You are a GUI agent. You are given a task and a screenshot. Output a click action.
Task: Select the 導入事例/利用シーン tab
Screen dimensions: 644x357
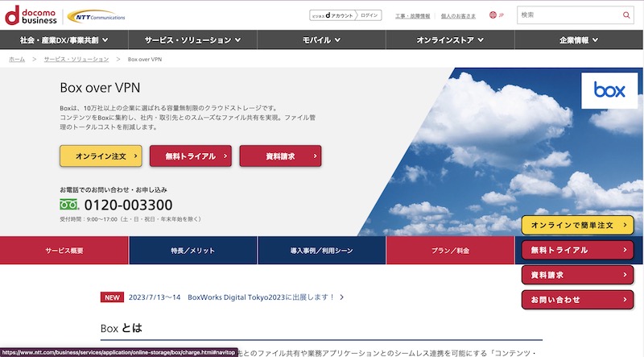click(x=321, y=250)
